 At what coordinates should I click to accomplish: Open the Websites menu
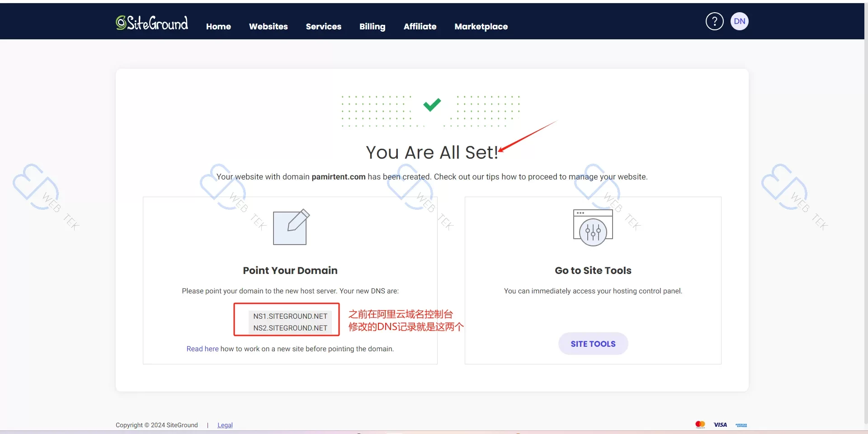click(269, 26)
